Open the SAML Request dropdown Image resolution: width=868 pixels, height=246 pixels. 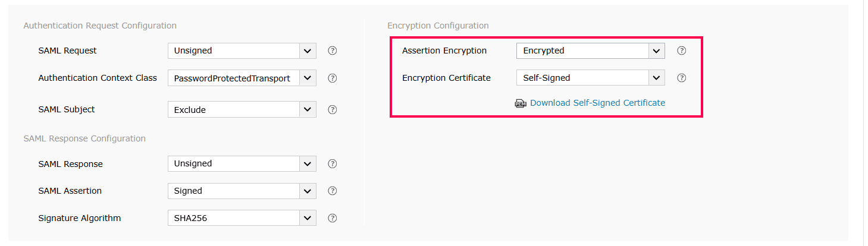pyautogui.click(x=242, y=51)
